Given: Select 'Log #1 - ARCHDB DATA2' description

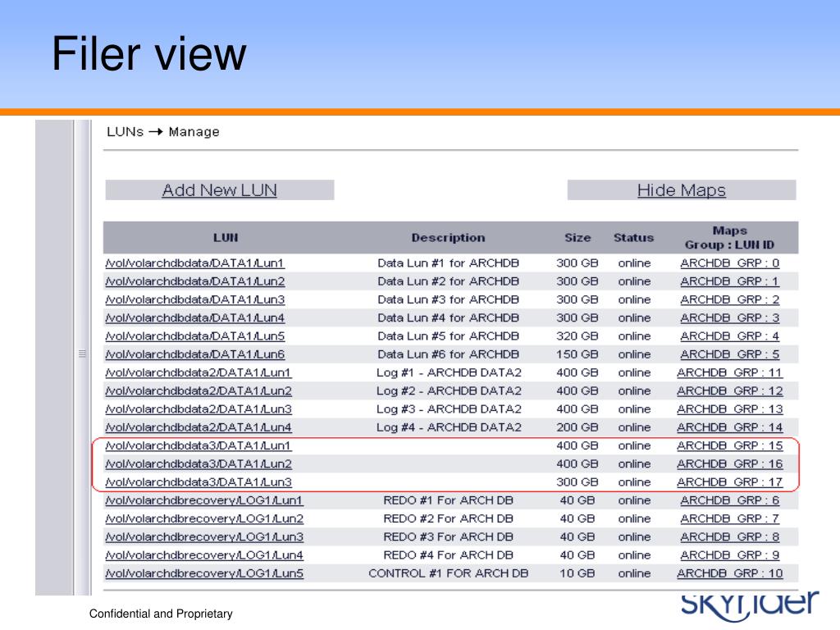Looking at the screenshot, I should coord(449,372).
